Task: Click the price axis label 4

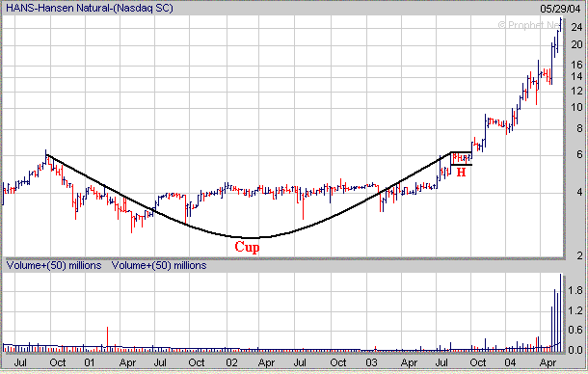Action: point(579,192)
